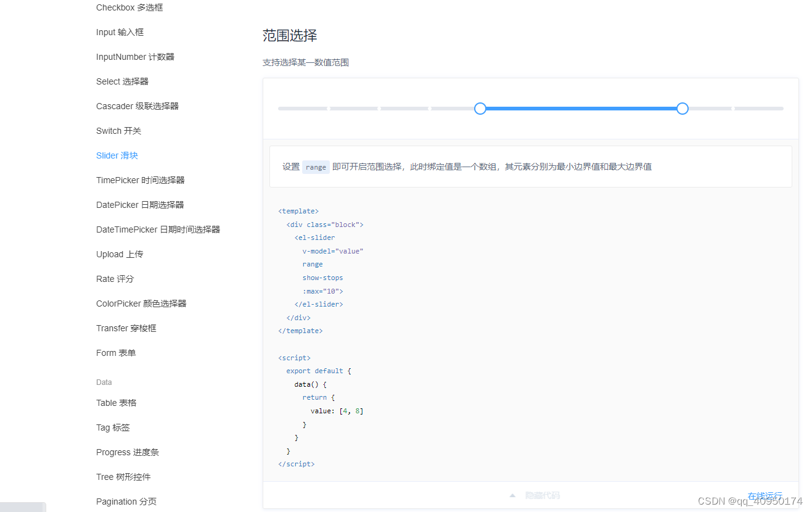812x512 pixels.
Task: Click the :max="10"> code line
Action: (322, 291)
